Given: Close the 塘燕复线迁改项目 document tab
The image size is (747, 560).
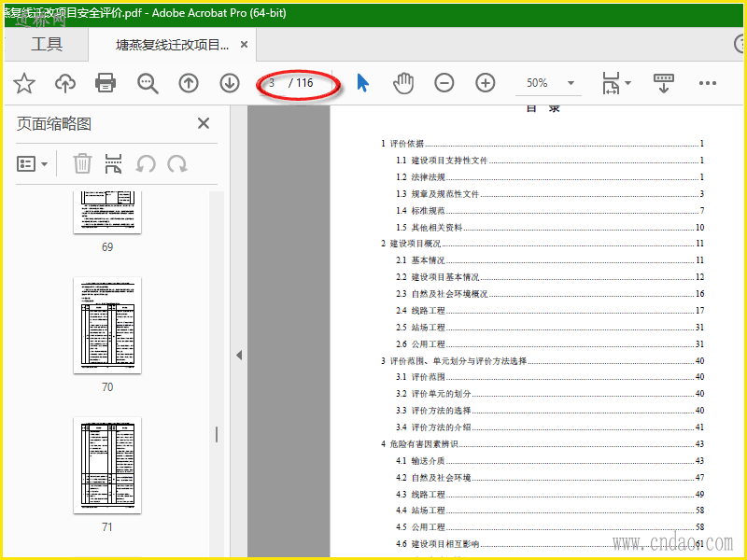Looking at the screenshot, I should coord(244,44).
